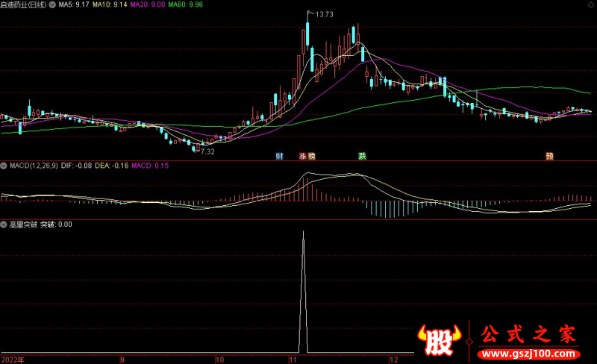Open the 高量突破 indicator panel dropdown arrow
597x364 pixels.
point(4,225)
